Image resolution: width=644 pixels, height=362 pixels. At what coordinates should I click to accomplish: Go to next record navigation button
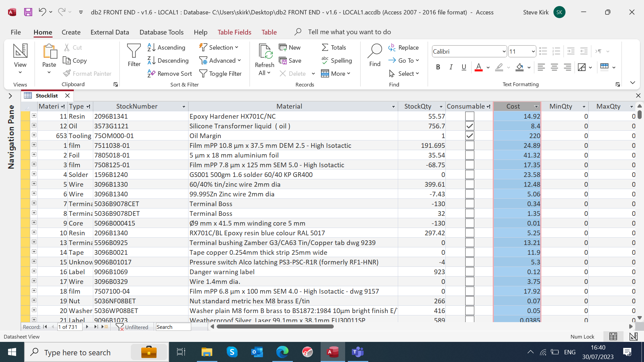[x=87, y=327]
